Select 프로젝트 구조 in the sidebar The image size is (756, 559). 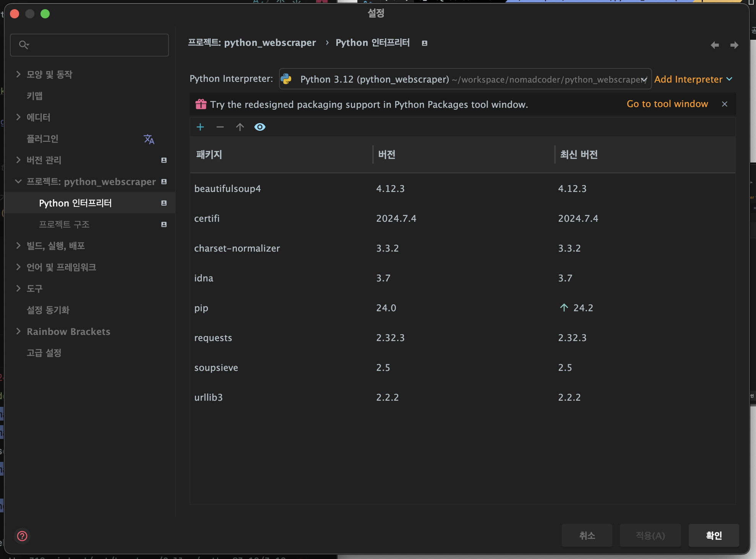[64, 224]
